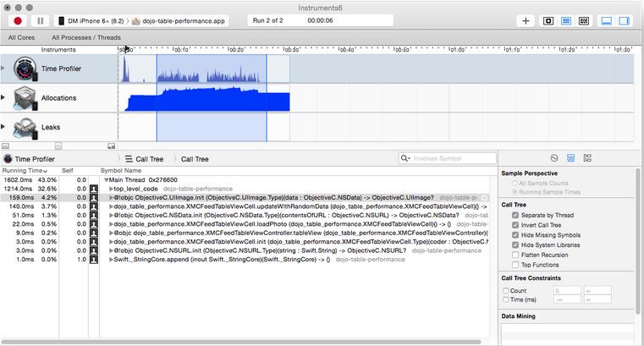Switch to the Threads strategy view icon
Screen dimensions: 644x346
point(584,20)
